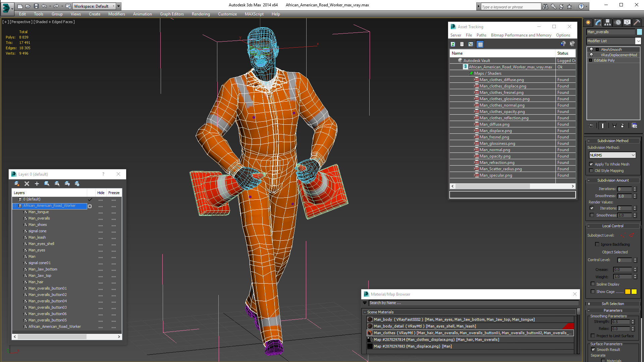Open the Rendering menu
This screenshot has width=644, height=362.
(x=201, y=14)
